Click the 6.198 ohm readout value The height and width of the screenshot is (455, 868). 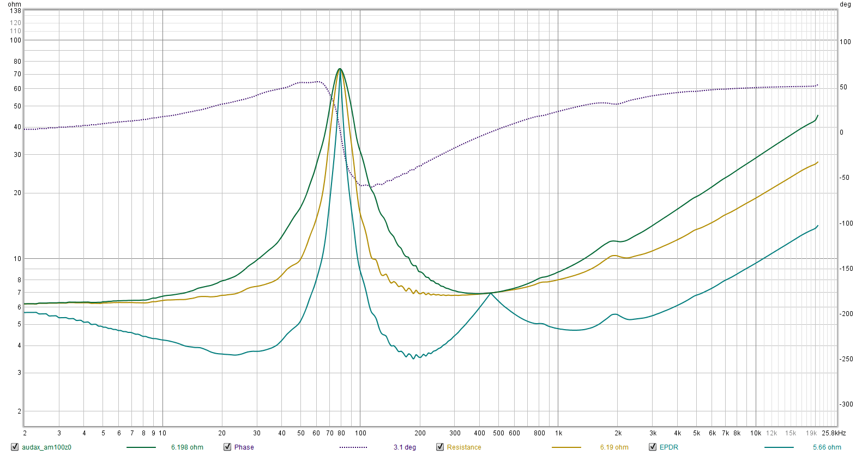pos(187,447)
